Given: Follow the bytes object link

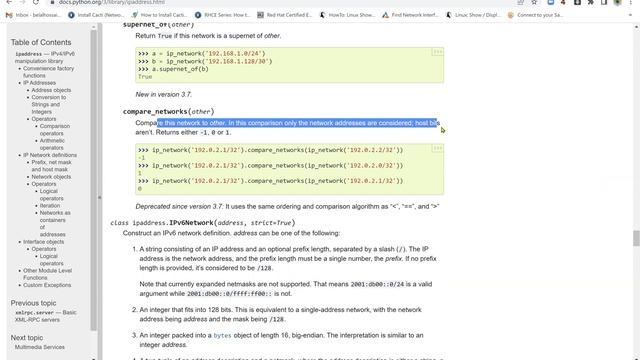Looking at the screenshot, I should pyautogui.click(x=222, y=336).
